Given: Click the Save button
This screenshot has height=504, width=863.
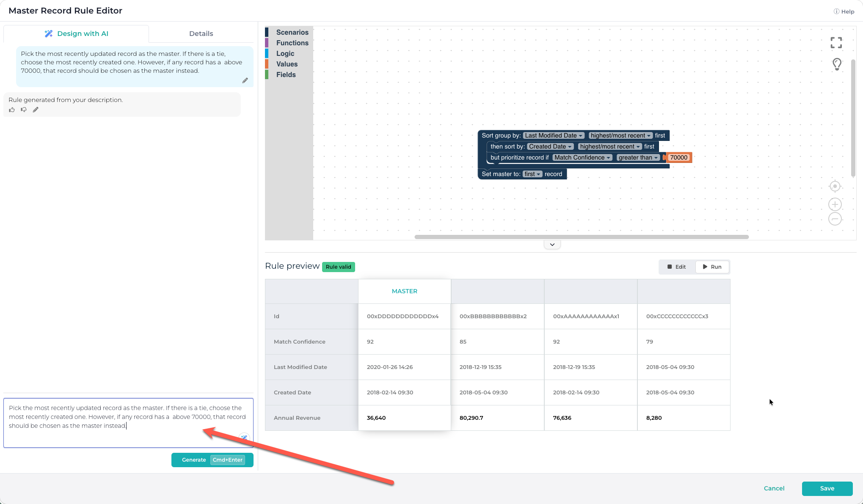Looking at the screenshot, I should (827, 488).
